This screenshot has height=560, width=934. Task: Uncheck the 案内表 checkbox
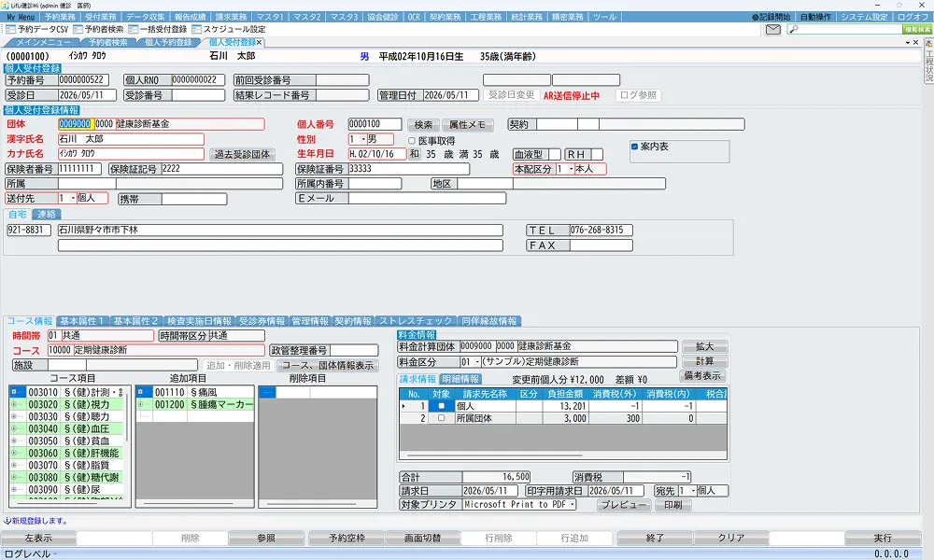click(x=634, y=147)
